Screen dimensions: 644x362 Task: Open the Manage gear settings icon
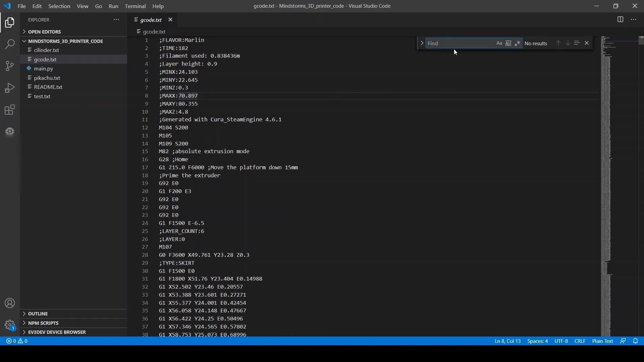(x=10, y=325)
